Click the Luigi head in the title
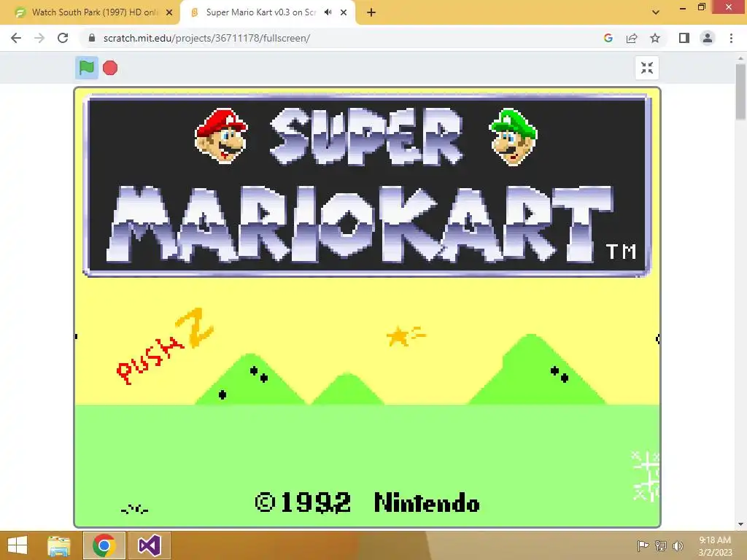Image resolution: width=747 pixels, height=560 pixels. pyautogui.click(x=514, y=137)
